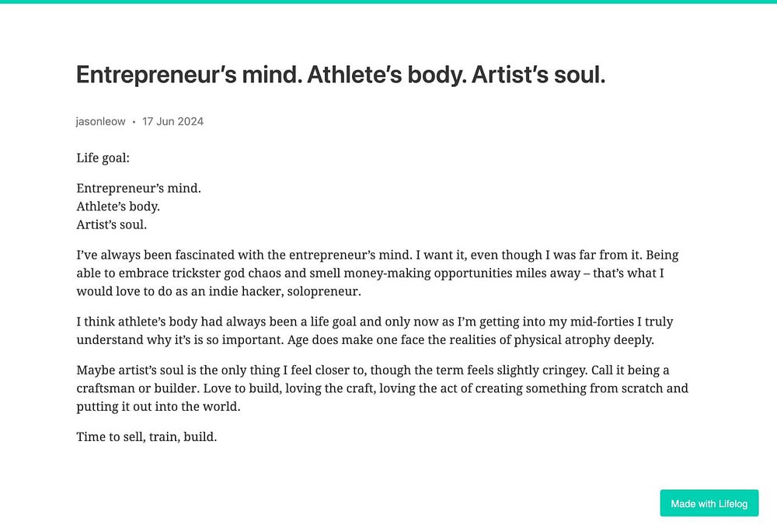777x532 pixels.
Task: Click the line "Time to sell, train, build."
Action: click(x=146, y=436)
